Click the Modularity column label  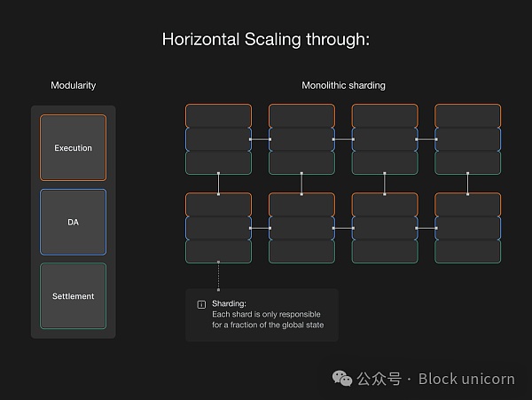(x=73, y=85)
